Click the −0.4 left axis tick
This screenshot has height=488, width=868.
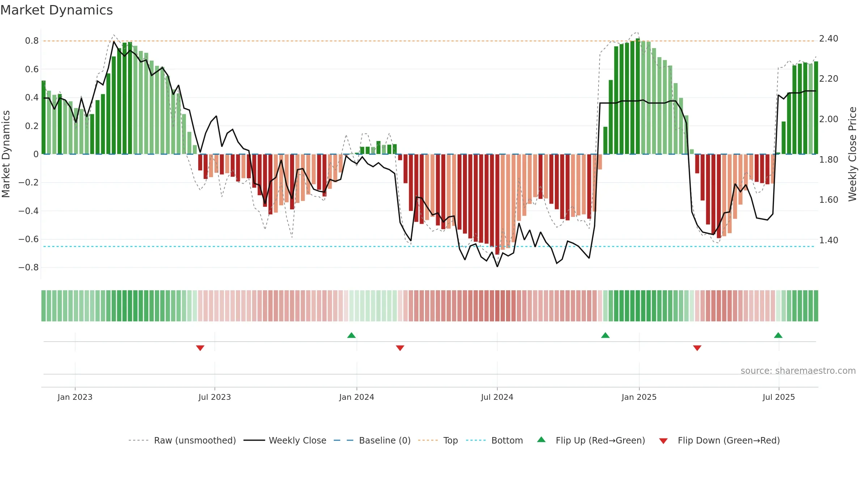coord(29,211)
